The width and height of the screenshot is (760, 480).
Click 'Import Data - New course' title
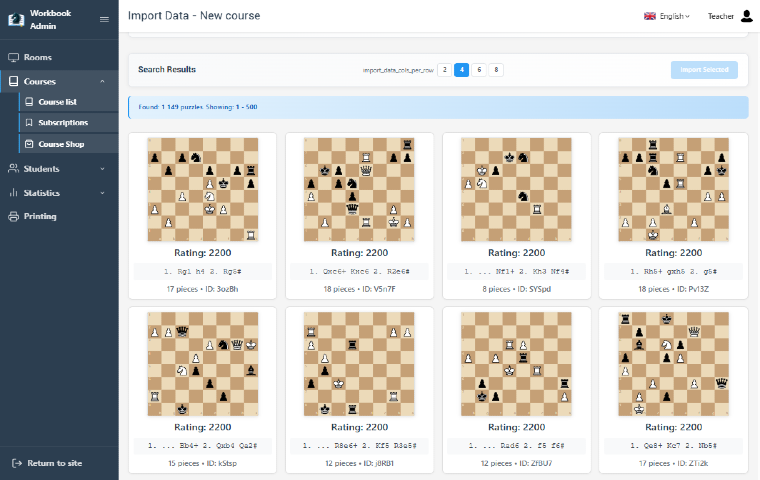point(194,16)
